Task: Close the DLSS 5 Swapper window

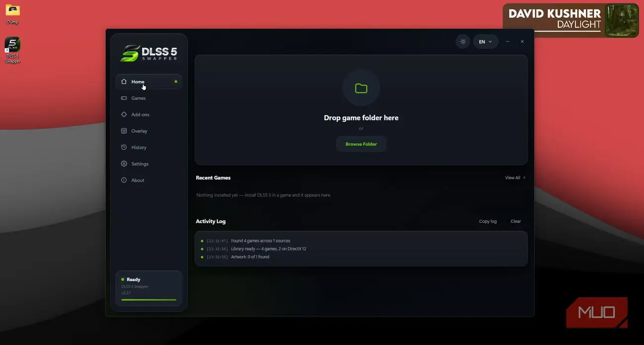Action: 522,42
